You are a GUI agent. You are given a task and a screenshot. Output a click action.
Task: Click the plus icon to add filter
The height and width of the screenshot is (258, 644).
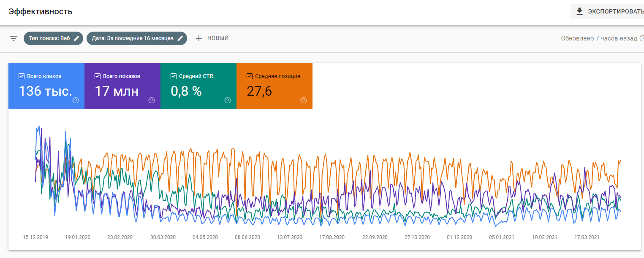point(199,38)
